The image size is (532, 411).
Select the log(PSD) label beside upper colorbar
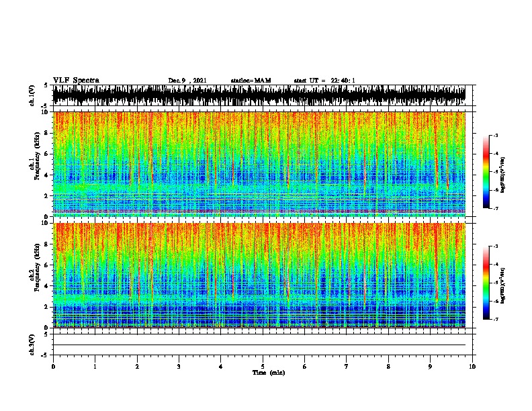click(502, 175)
